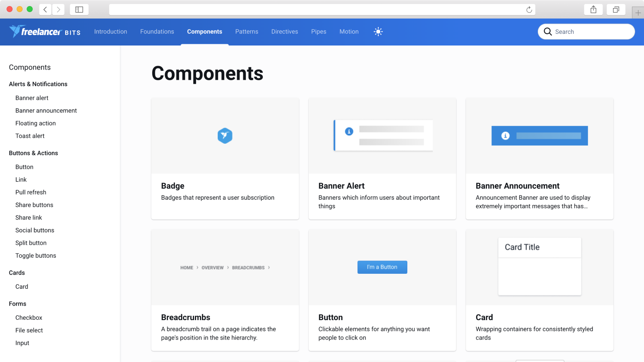The image size is (644, 362).
Task: Open the Introduction tab
Action: coord(111,31)
